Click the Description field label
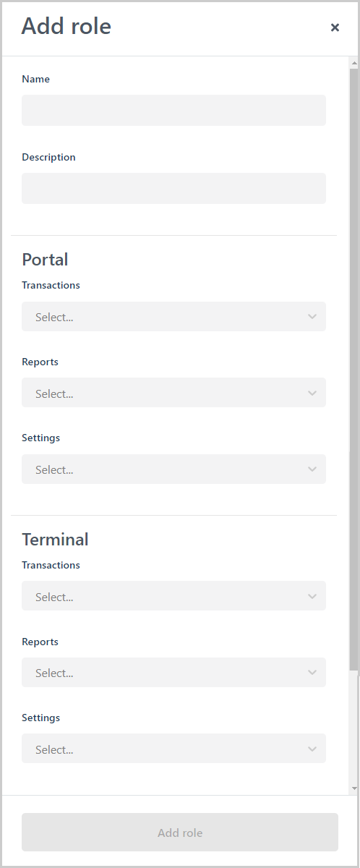This screenshot has height=868, width=360. pos(48,157)
